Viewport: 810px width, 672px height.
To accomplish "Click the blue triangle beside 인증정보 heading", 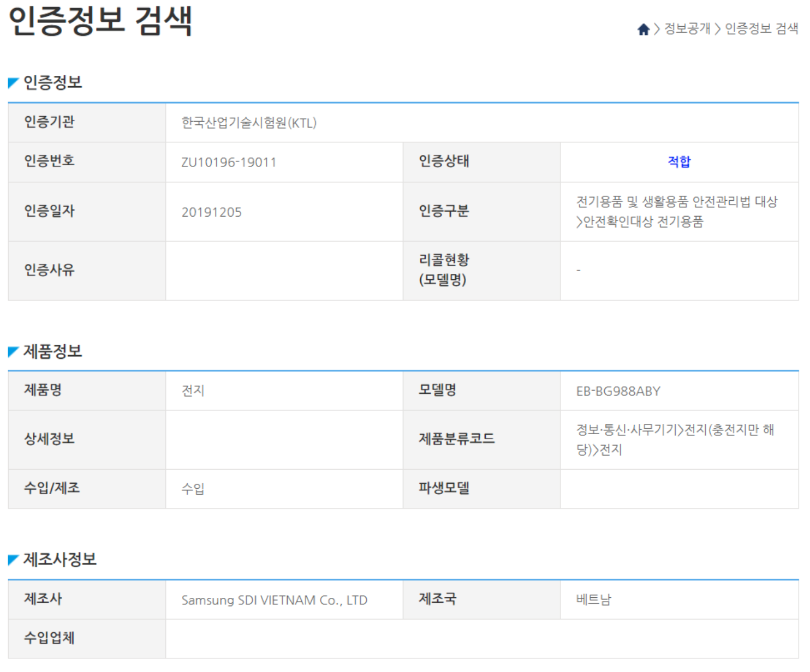I will [x=13, y=83].
